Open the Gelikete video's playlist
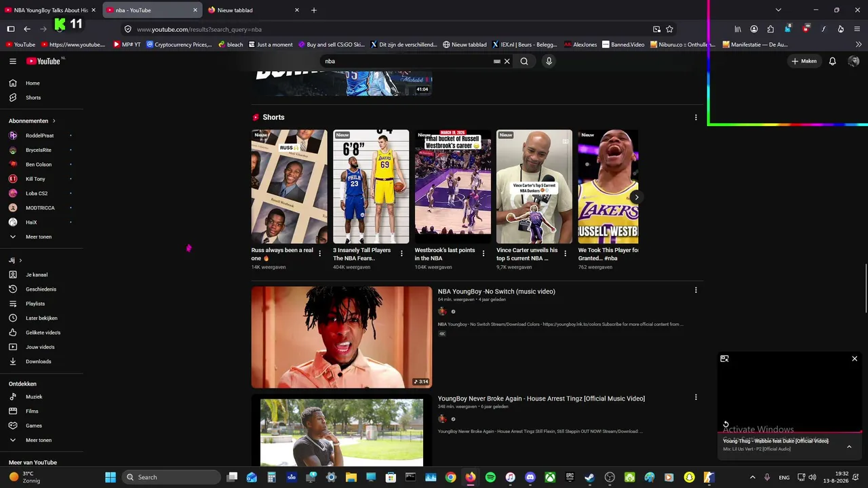 coord(41,333)
